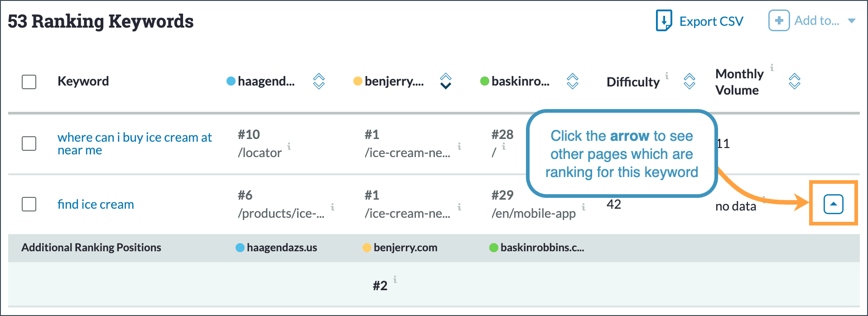This screenshot has height=316, width=868.
Task: Check the select-all checkbox in the header
Action: click(29, 82)
